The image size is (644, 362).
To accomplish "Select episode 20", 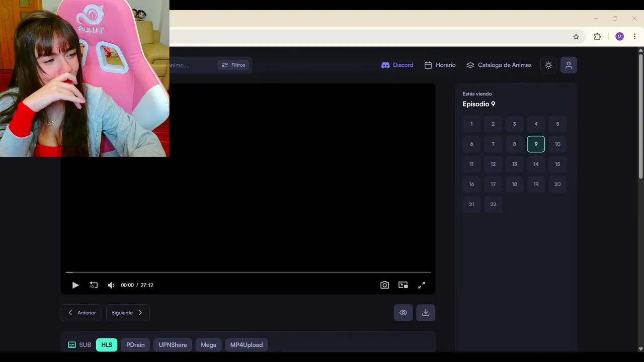I will coord(557,184).
